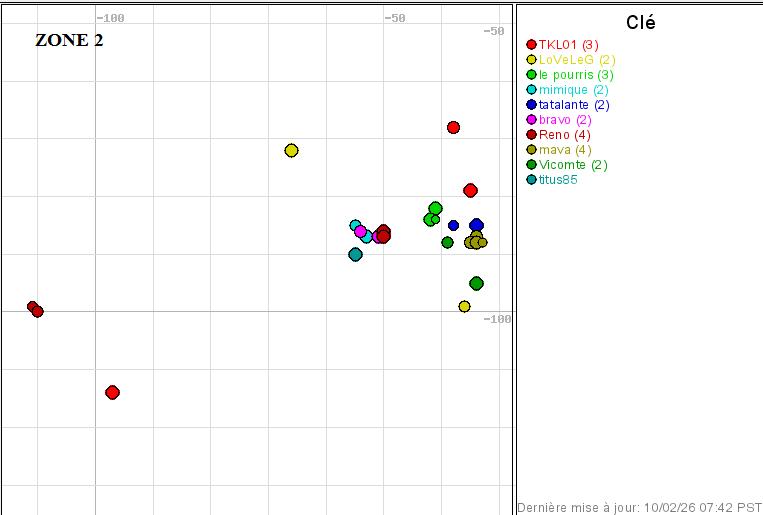Click the bravo (2) legend label
This screenshot has height=515, width=763.
click(565, 120)
